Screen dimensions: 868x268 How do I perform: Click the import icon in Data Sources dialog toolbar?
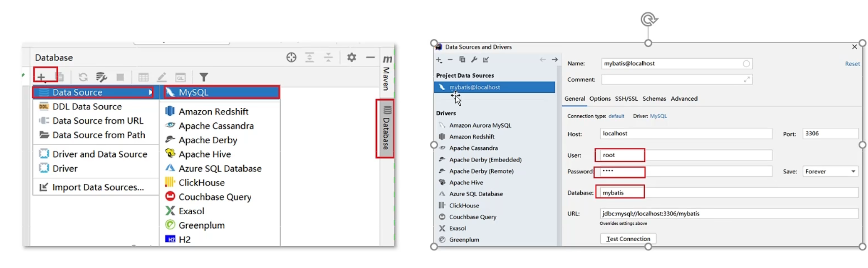coord(486,60)
